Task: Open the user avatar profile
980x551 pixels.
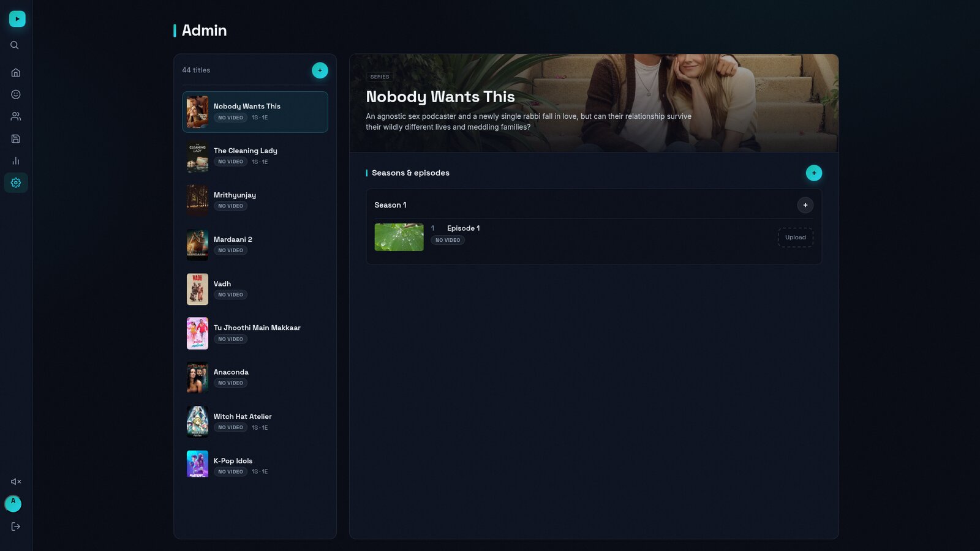Action: 13,503
